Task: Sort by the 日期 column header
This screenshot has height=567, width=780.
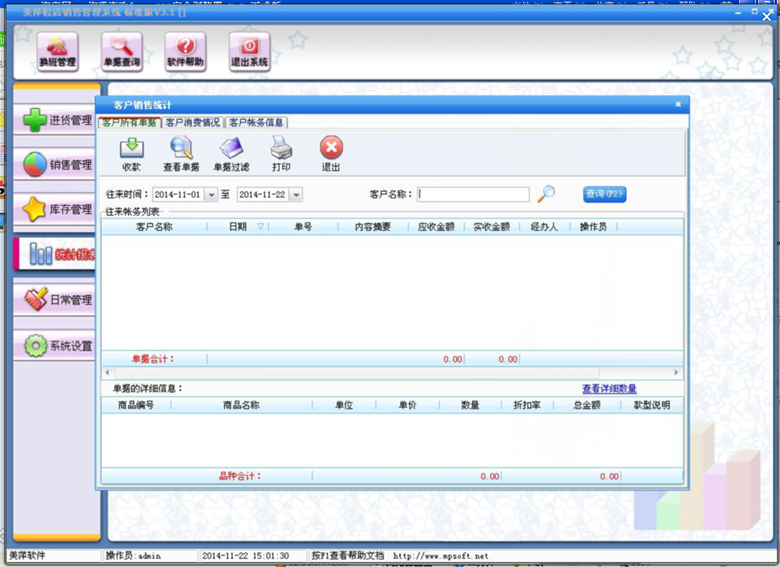Action: 238,227
